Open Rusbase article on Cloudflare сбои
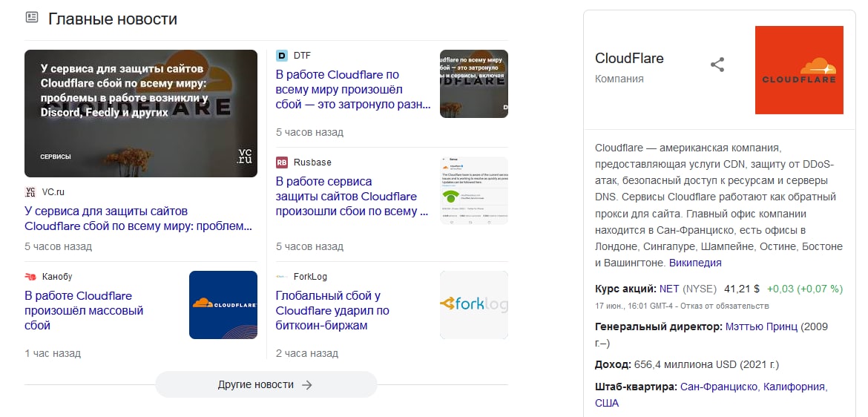The height and width of the screenshot is (417, 868). pos(351,197)
